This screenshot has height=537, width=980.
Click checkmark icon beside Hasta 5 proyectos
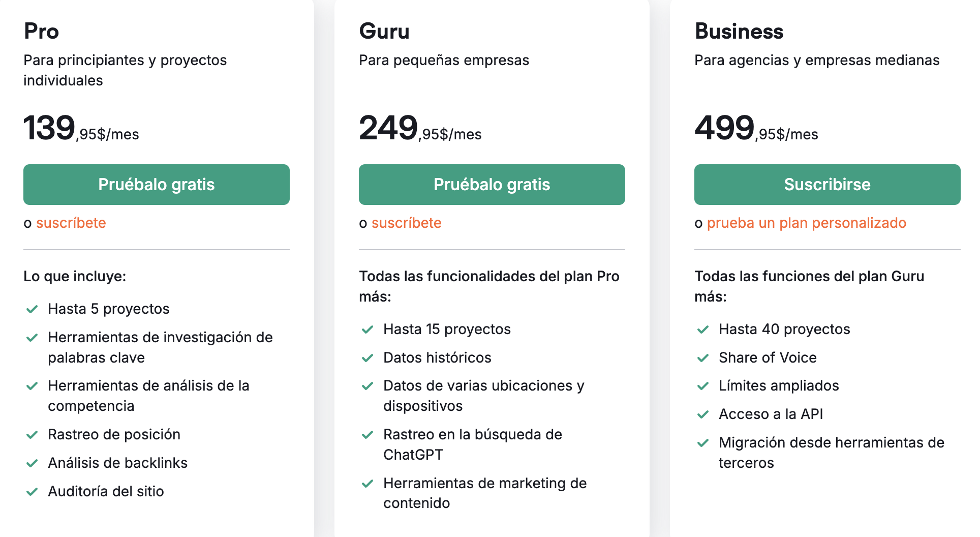point(32,309)
